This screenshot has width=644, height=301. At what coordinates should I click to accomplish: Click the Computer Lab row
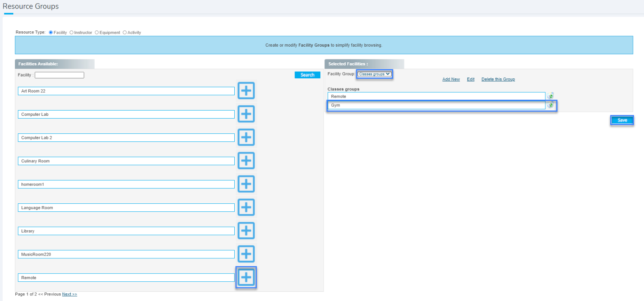[x=126, y=115]
